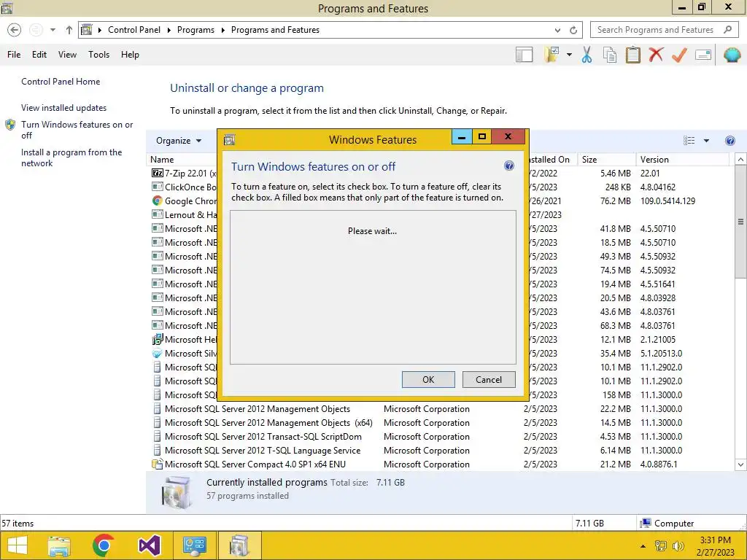
Task: Open Control Panel taskbar icon
Action: (x=194, y=545)
